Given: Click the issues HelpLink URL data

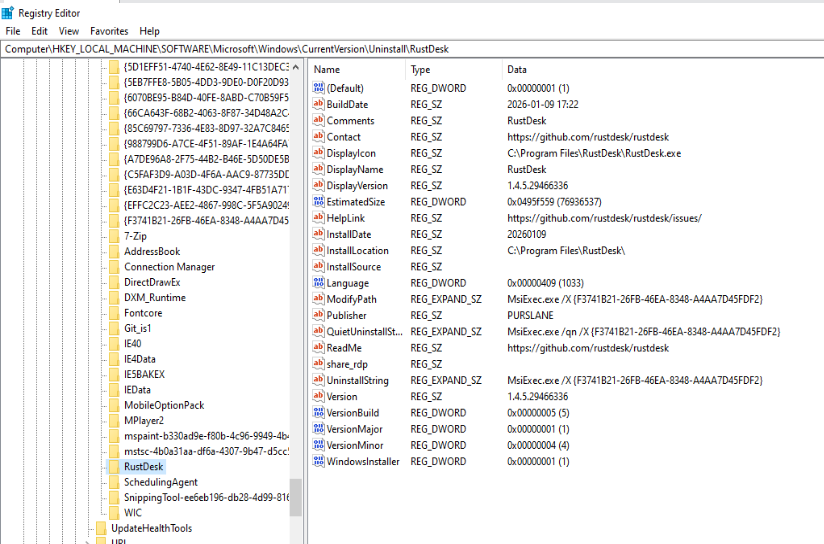Looking at the screenshot, I should pyautogui.click(x=604, y=218).
